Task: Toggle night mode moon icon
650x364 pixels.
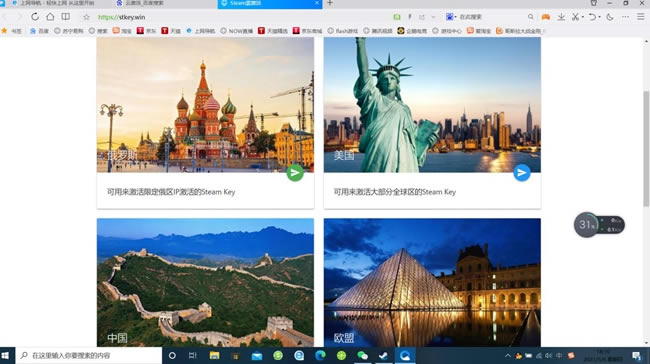Action: tap(610, 17)
